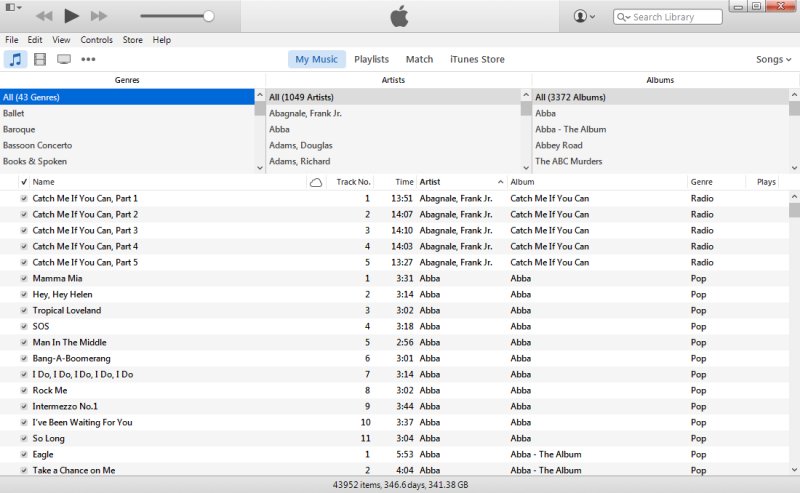The image size is (800, 493).
Task: Select All (43 Genres) in Genres
Action: tap(127, 97)
